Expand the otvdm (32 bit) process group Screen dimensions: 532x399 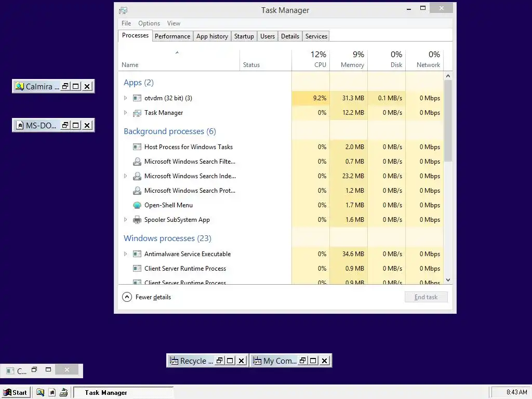(126, 98)
